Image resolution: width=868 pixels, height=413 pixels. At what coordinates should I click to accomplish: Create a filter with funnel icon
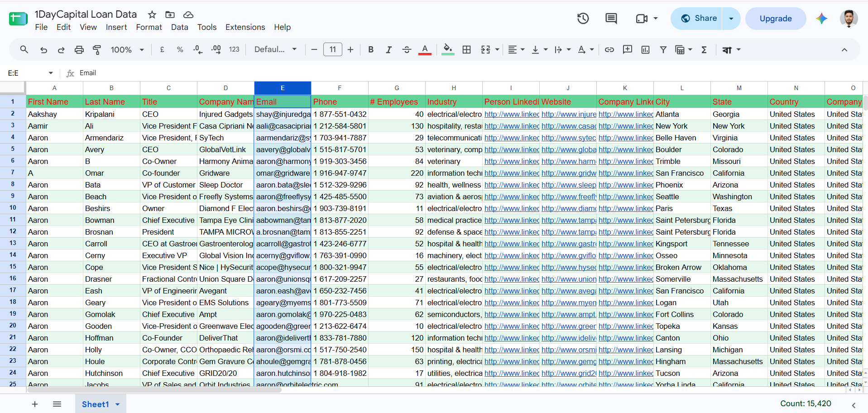[663, 50]
